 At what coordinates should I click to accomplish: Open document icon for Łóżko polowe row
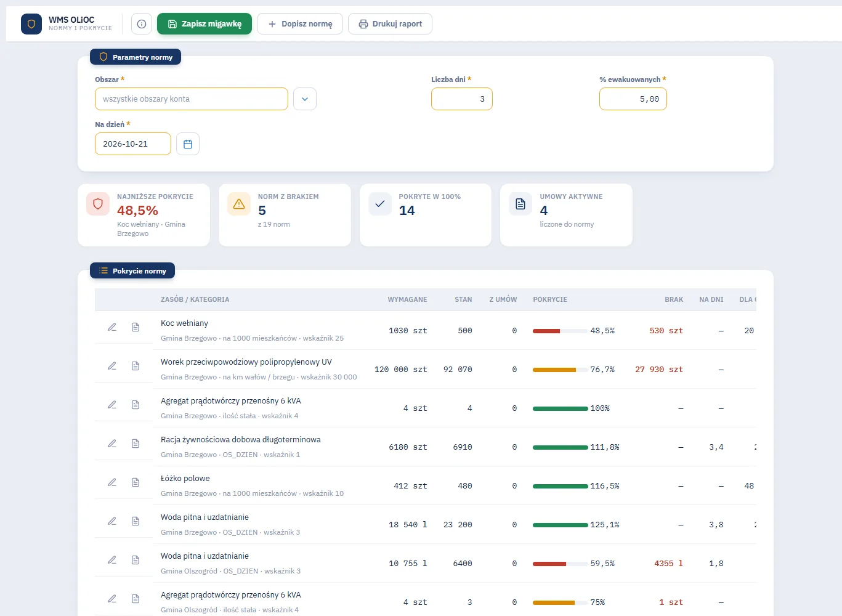136,482
